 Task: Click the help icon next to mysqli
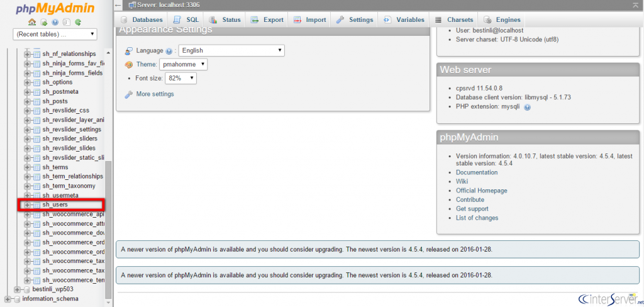point(527,107)
